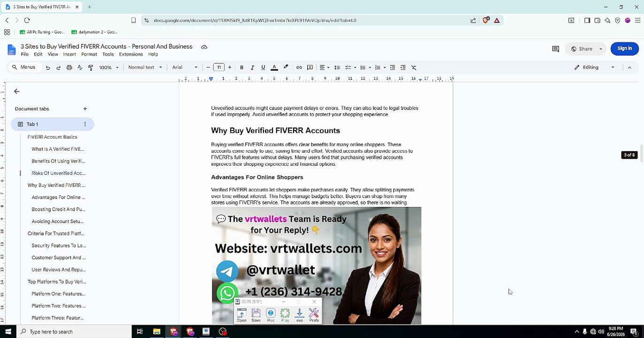
Task: Decrease the paragraph indent
Action: pos(392,68)
